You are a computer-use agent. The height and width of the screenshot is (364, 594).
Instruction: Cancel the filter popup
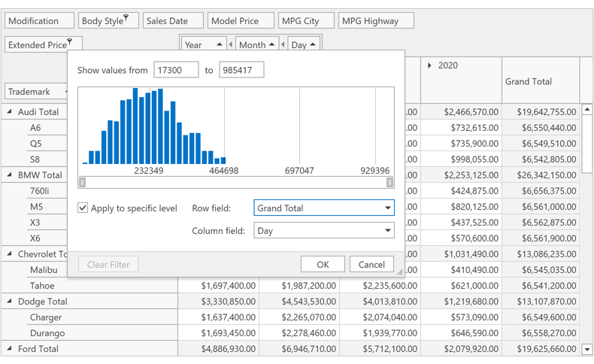click(371, 264)
